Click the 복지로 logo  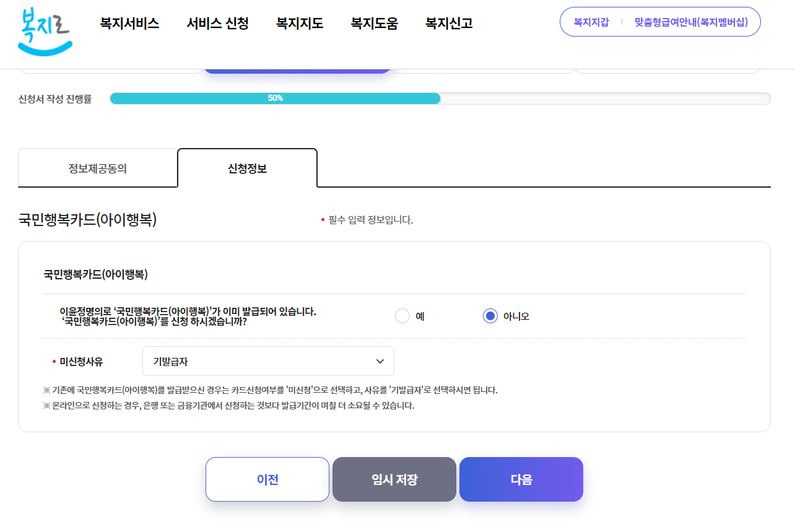click(x=45, y=32)
